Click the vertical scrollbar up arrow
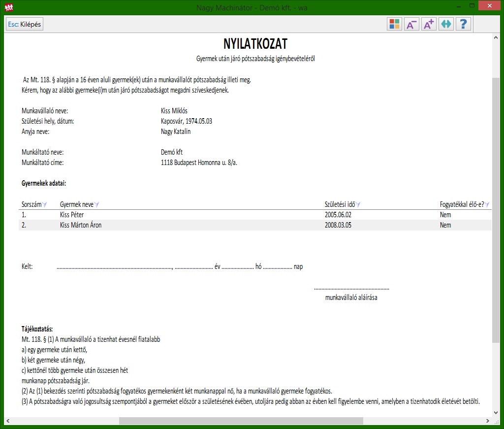 tap(496, 37)
